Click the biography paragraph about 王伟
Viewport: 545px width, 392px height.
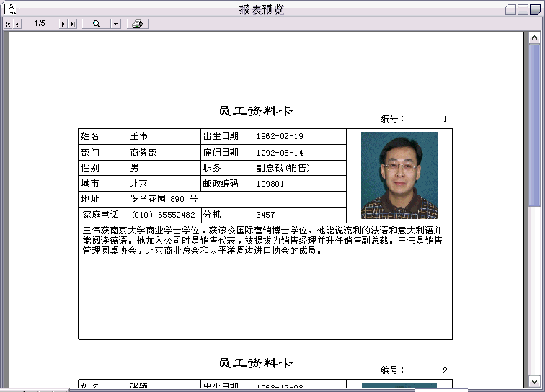pos(262,241)
